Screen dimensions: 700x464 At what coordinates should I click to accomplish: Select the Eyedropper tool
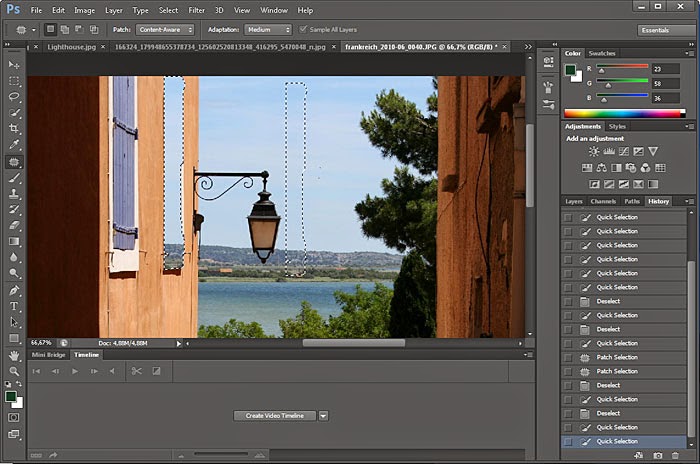click(14, 145)
